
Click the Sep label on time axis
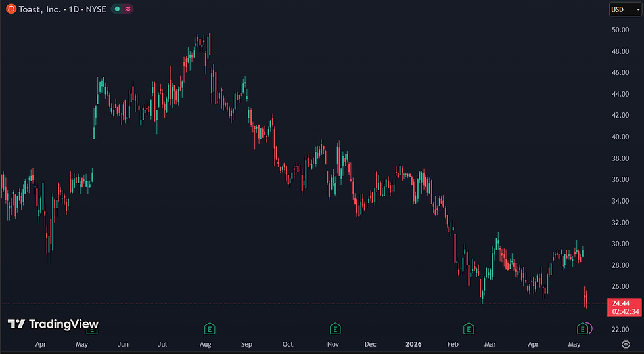click(x=246, y=345)
